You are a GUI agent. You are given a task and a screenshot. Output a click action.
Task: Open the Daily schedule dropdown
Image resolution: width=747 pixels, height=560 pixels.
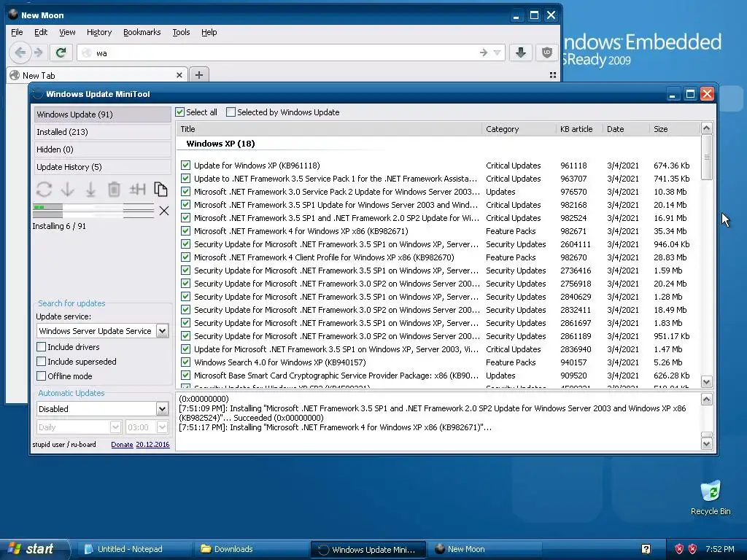click(x=115, y=427)
